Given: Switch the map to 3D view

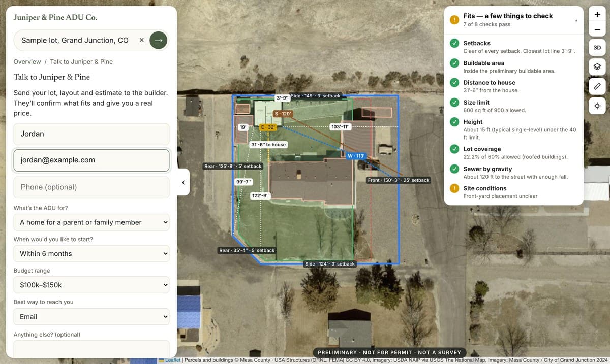Looking at the screenshot, I should pos(597,48).
